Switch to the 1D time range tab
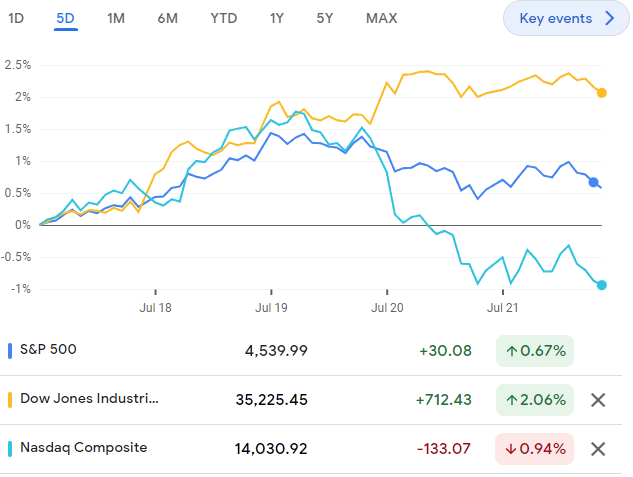This screenshot has width=633, height=477. coord(16,18)
